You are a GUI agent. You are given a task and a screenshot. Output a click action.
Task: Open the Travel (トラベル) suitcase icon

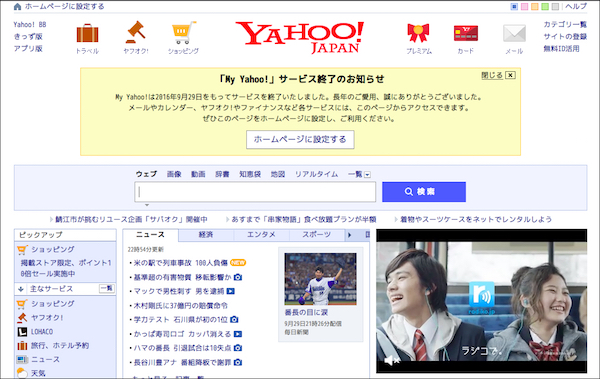point(87,34)
